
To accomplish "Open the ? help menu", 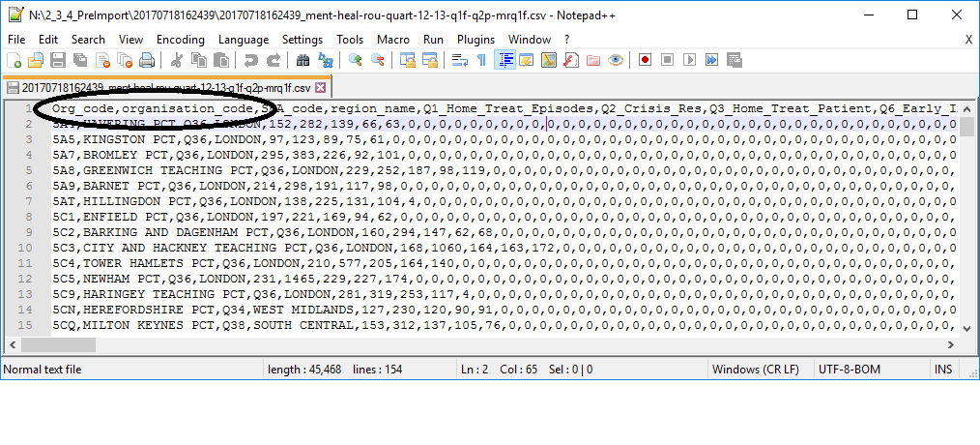I will pos(567,40).
